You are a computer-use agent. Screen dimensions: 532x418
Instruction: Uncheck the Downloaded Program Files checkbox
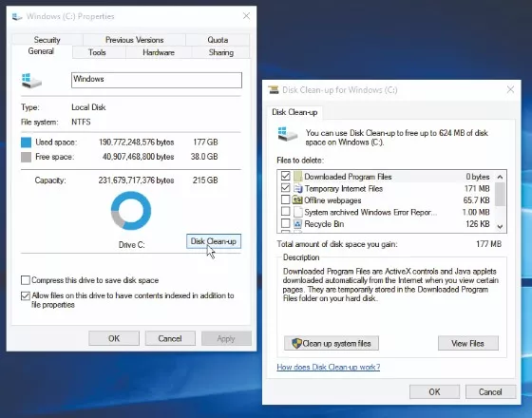click(x=285, y=176)
